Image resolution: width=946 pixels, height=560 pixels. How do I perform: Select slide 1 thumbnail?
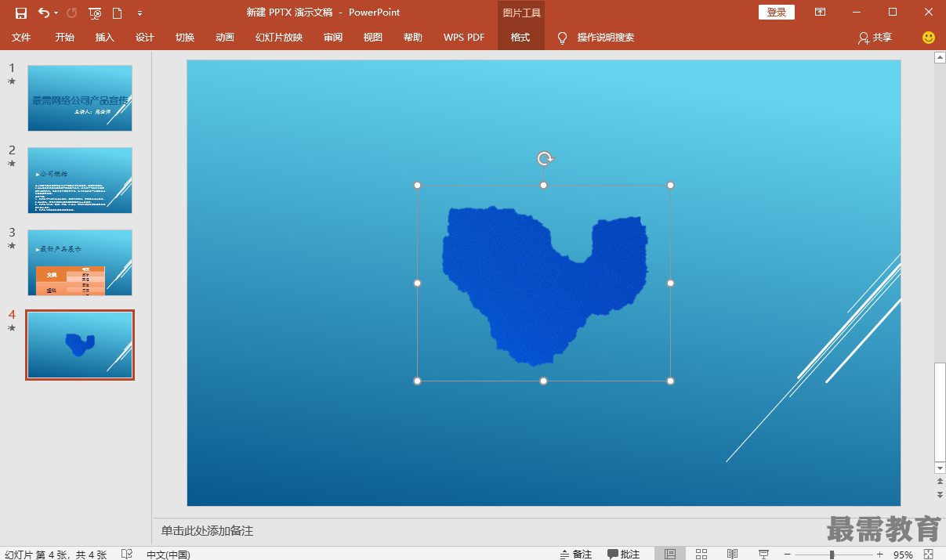[x=80, y=98]
